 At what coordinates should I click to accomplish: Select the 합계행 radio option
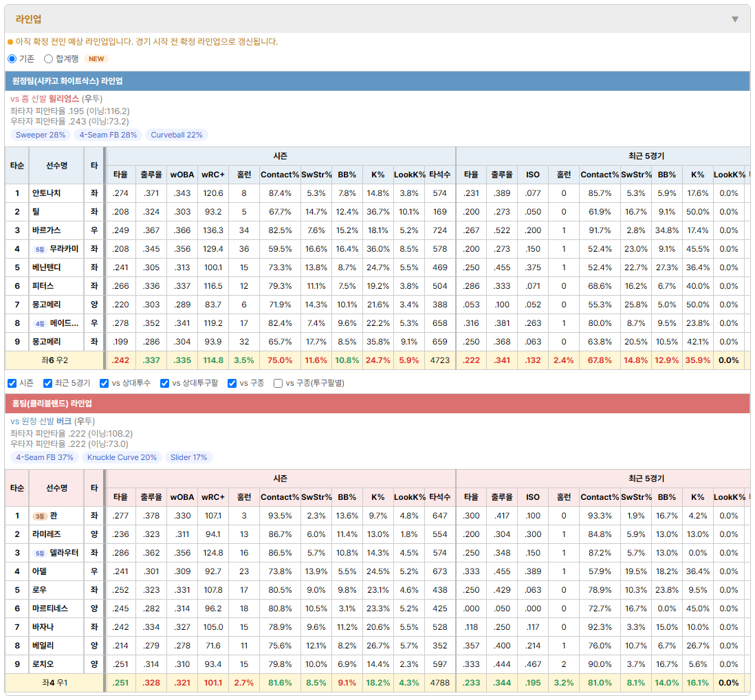(48, 58)
